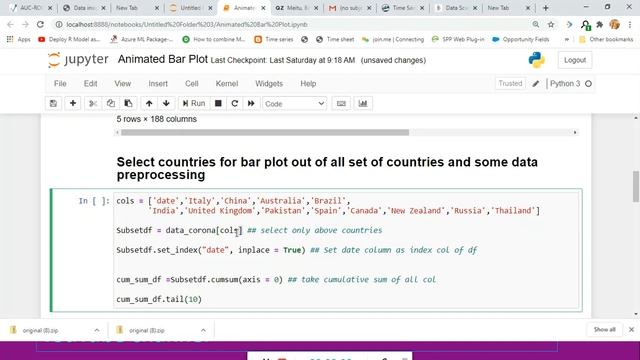Close the downloads bar
The width and height of the screenshot is (640, 360).
click(x=631, y=329)
